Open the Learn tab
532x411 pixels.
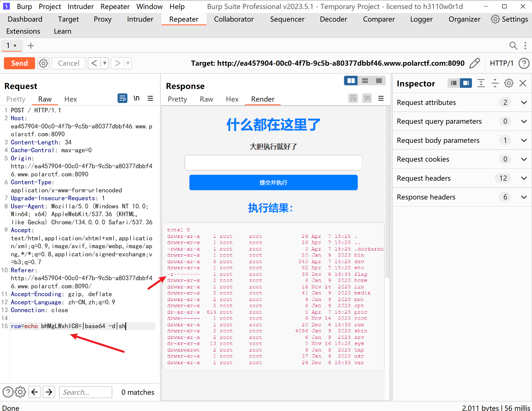pos(63,31)
